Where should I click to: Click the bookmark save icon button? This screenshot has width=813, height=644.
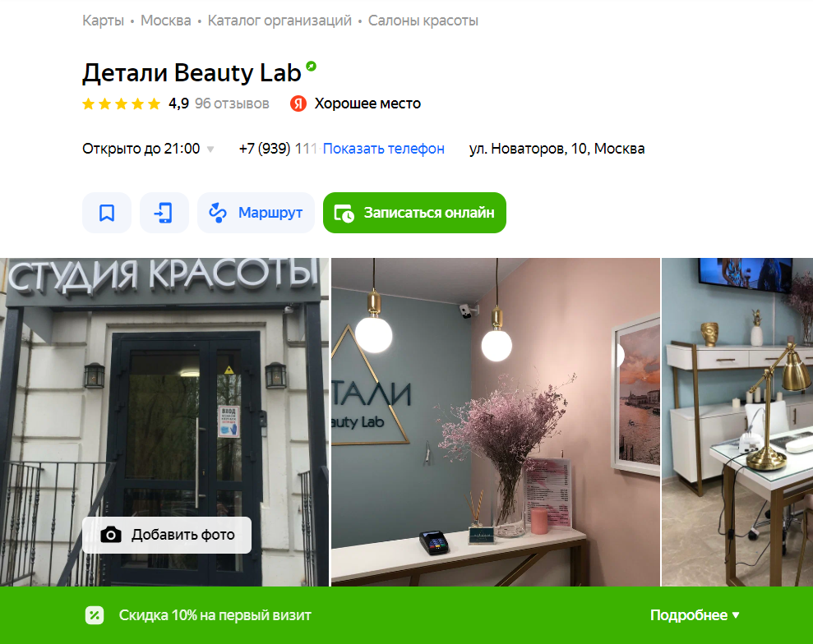coord(107,213)
